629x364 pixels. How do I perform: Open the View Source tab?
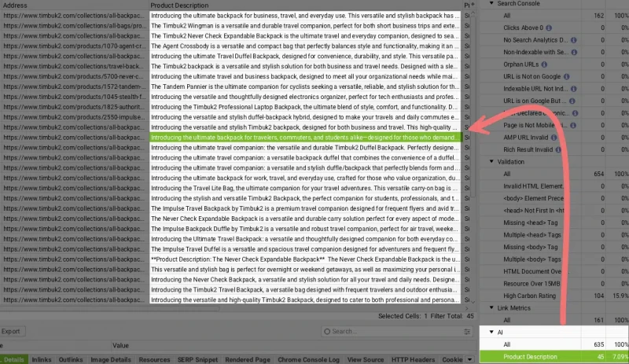(x=366, y=359)
